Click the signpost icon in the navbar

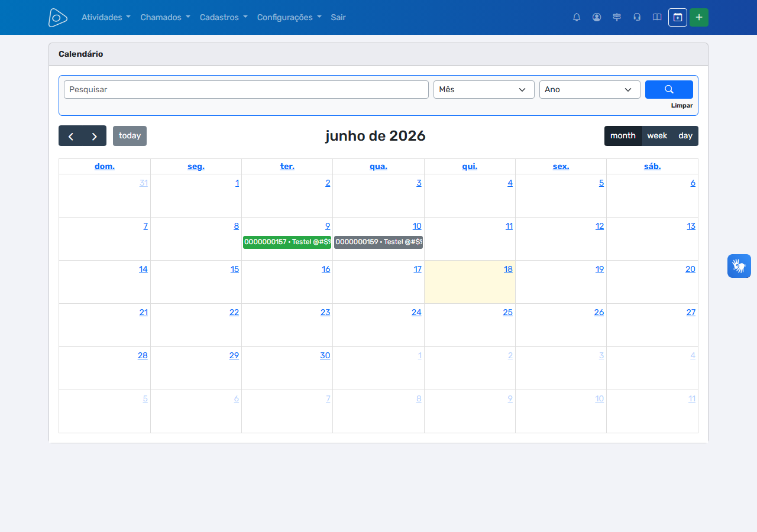617,17
